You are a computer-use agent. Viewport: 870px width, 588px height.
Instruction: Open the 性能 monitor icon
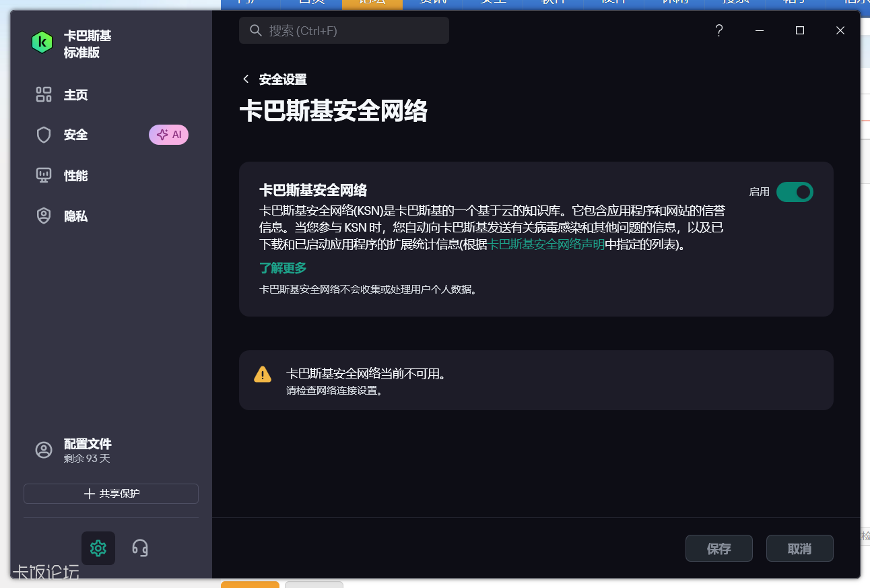(x=44, y=176)
